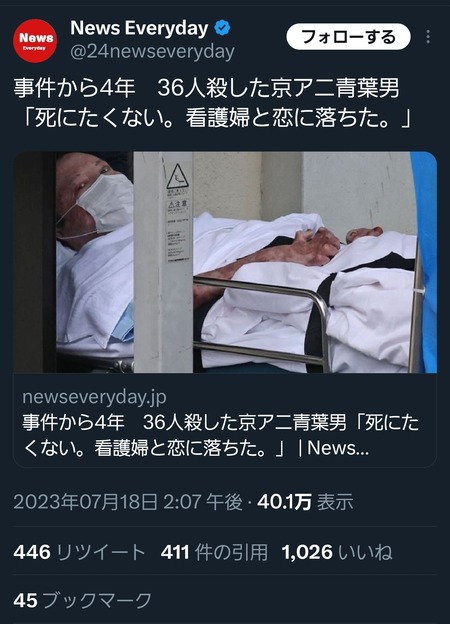
Task: Select the tweet text starting with 事件から4年
Action: (x=213, y=103)
